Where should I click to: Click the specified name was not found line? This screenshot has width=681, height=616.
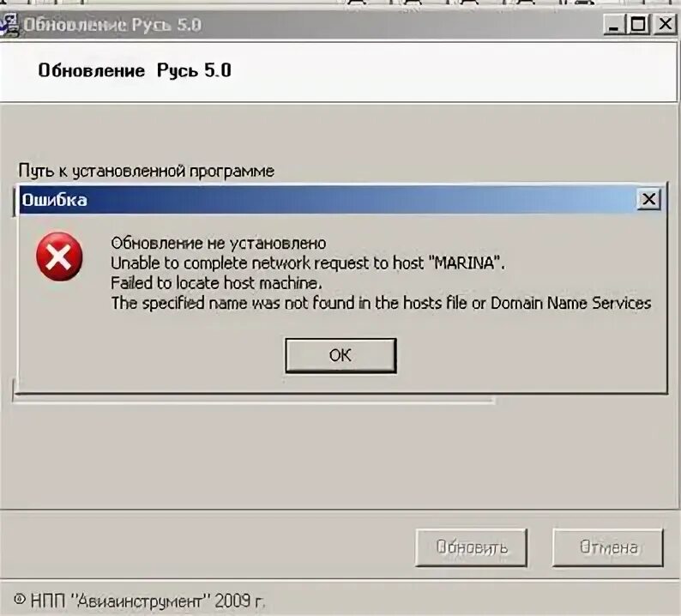(x=381, y=303)
